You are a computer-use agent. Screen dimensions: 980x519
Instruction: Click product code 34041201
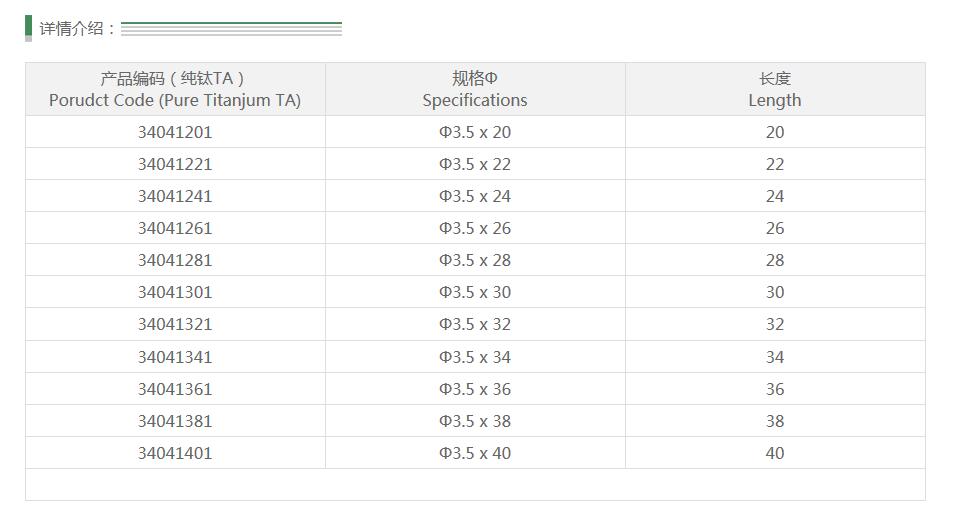(x=175, y=132)
